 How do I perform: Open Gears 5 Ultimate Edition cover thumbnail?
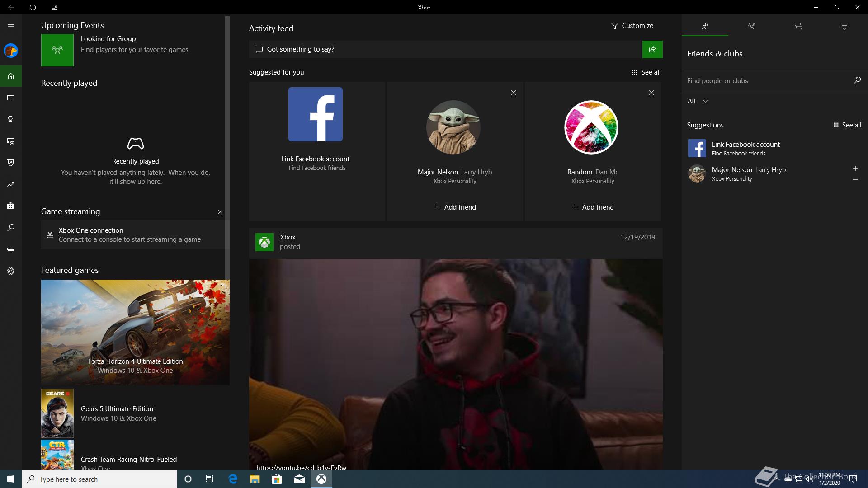(57, 413)
